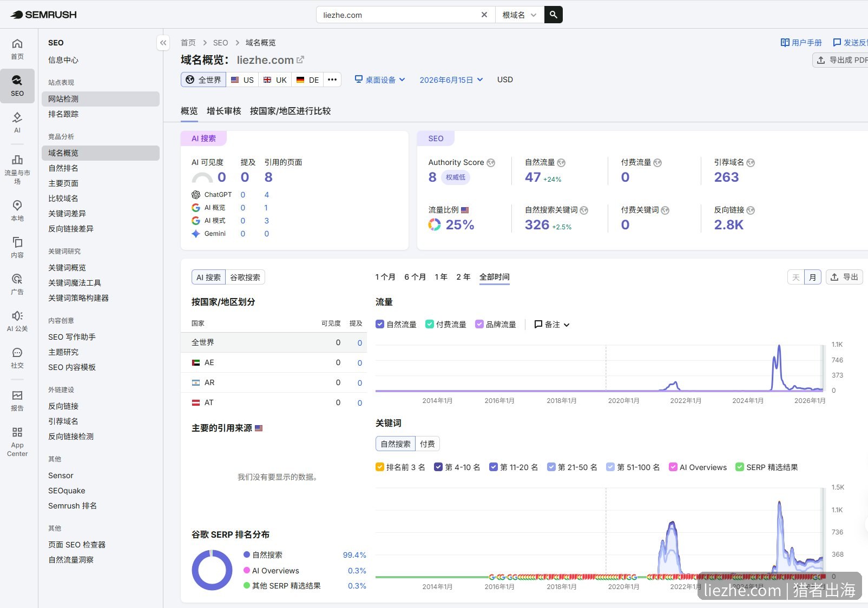
Task: Toggle 付费流量 checkbox
Action: coord(430,324)
